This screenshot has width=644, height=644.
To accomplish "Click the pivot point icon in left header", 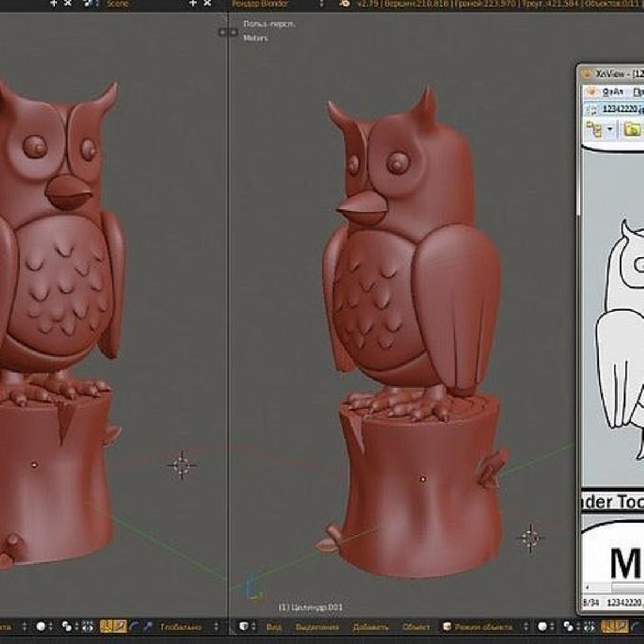I will click(67, 626).
